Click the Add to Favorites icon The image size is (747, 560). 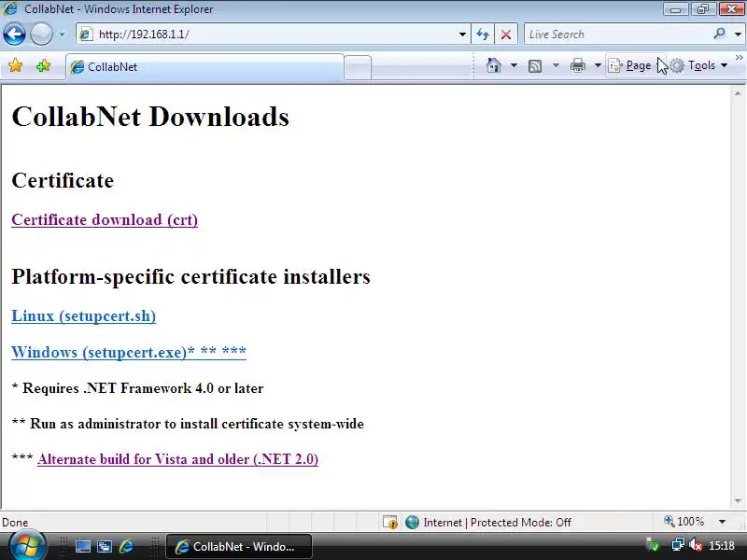(43, 65)
